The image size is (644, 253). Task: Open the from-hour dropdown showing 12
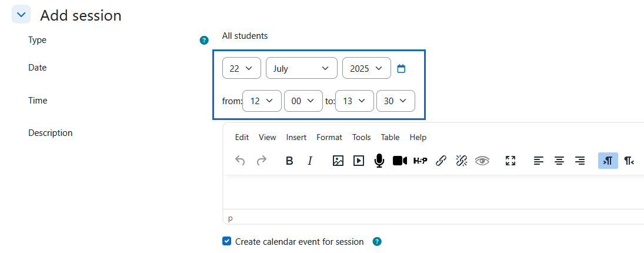click(262, 101)
